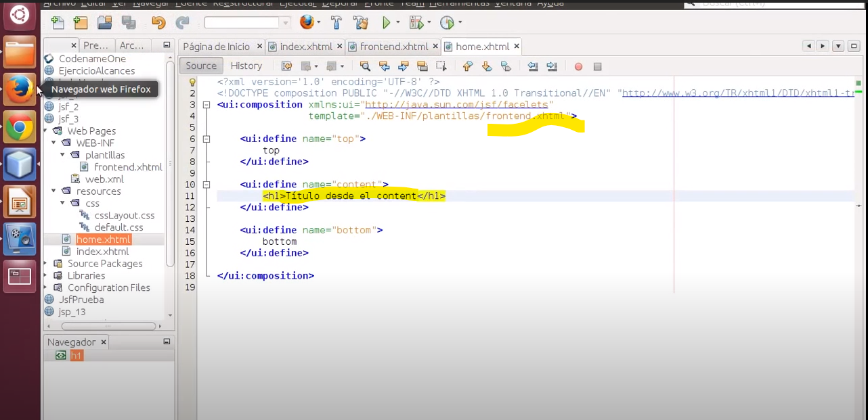Select cssLayout.css in the project tree
Screen dimensions: 868x420
(x=125, y=215)
